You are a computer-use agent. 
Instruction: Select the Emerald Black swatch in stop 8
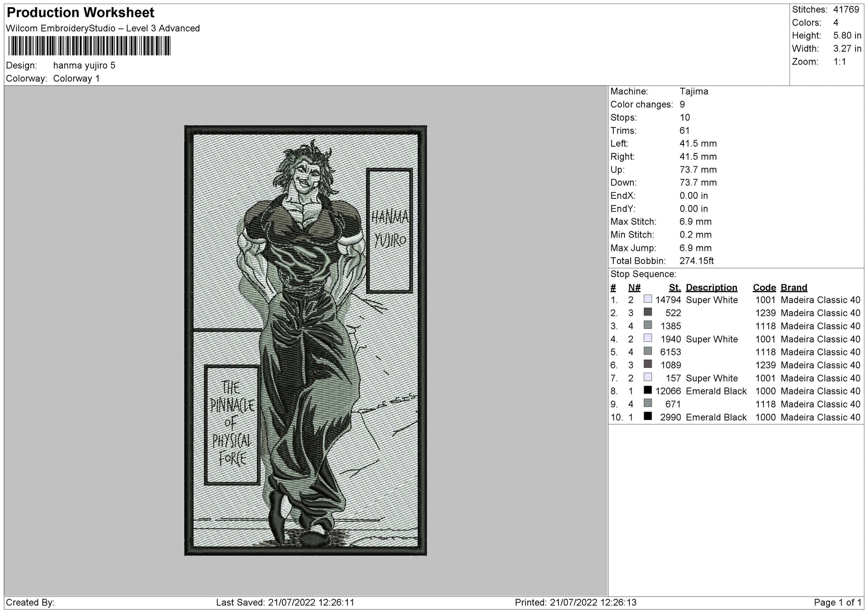[x=648, y=390]
